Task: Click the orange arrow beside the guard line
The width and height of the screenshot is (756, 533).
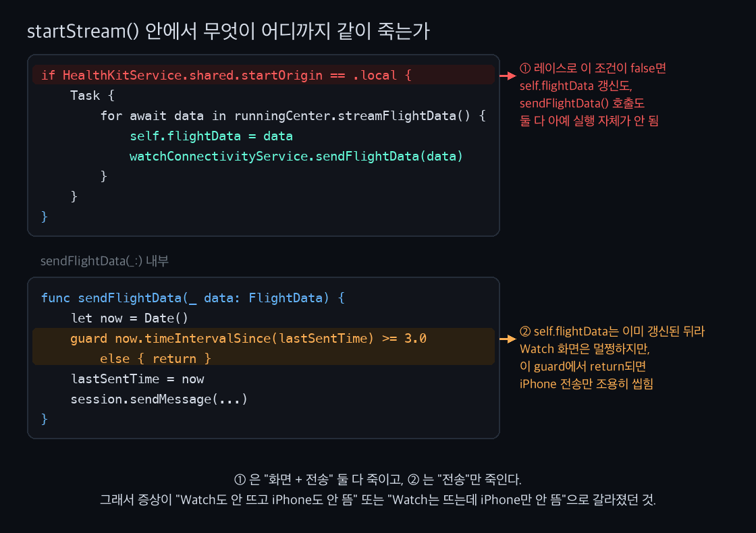Action: (x=508, y=339)
